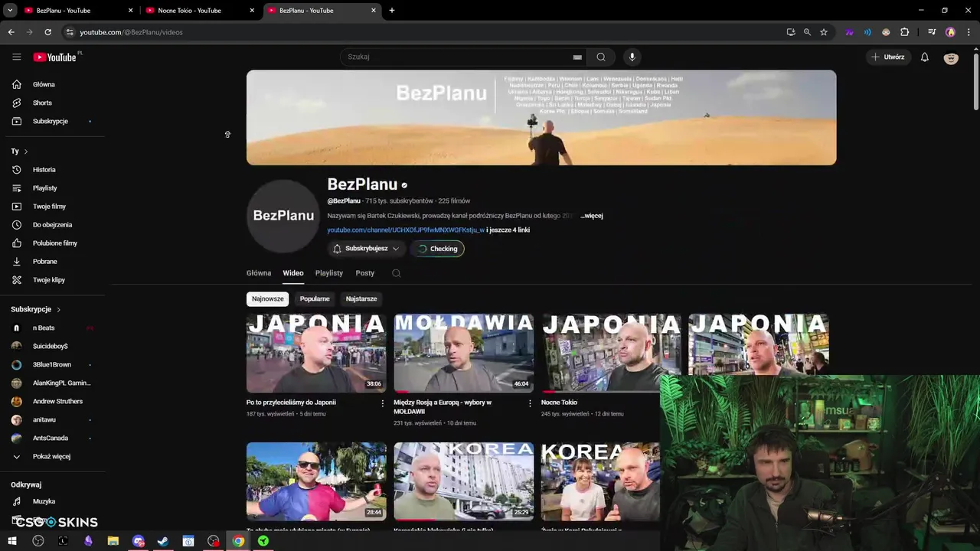This screenshot has height=551, width=980.
Task: Click the BezPlanu channel avatar
Action: [x=283, y=216]
